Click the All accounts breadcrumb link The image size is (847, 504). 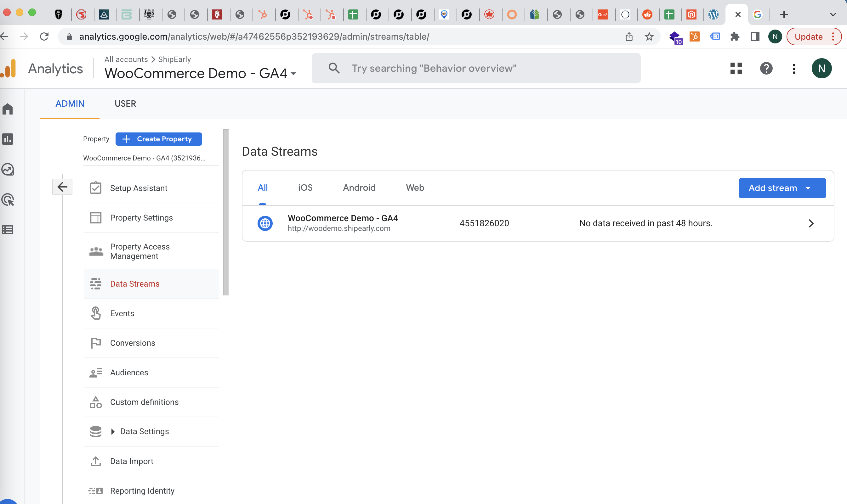click(x=126, y=59)
